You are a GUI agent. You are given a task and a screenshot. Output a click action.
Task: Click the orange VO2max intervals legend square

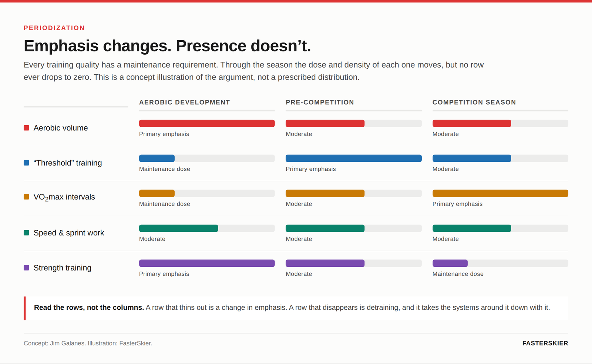[x=26, y=197]
